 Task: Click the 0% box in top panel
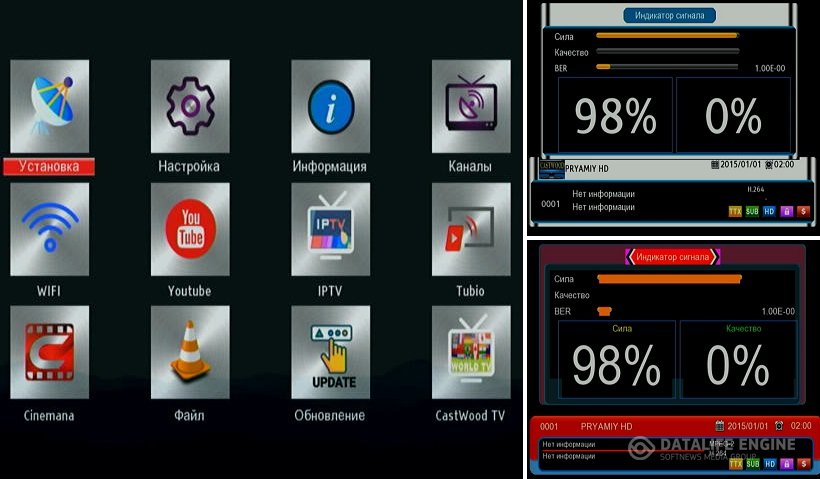pos(733,115)
